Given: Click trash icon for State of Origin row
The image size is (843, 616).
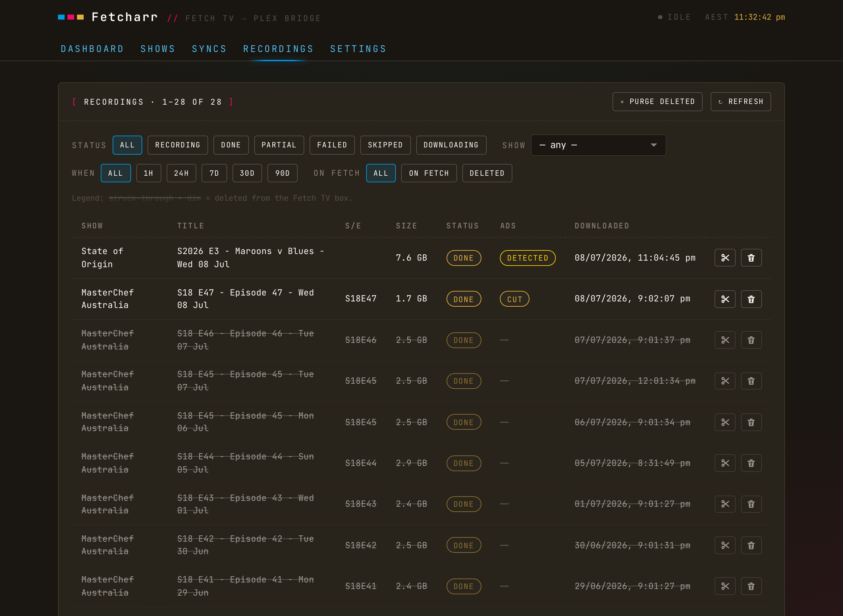Looking at the screenshot, I should (751, 258).
